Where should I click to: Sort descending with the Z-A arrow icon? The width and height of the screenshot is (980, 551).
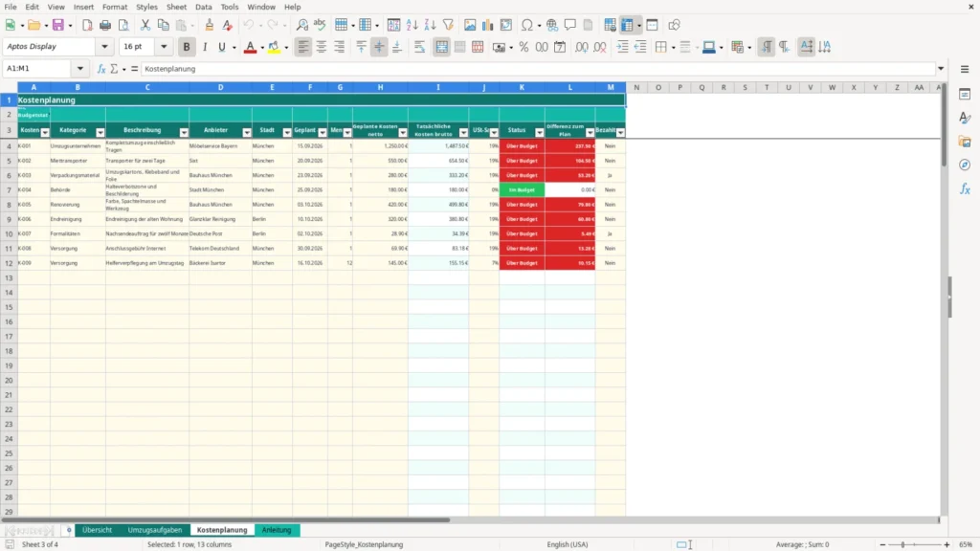pos(430,25)
